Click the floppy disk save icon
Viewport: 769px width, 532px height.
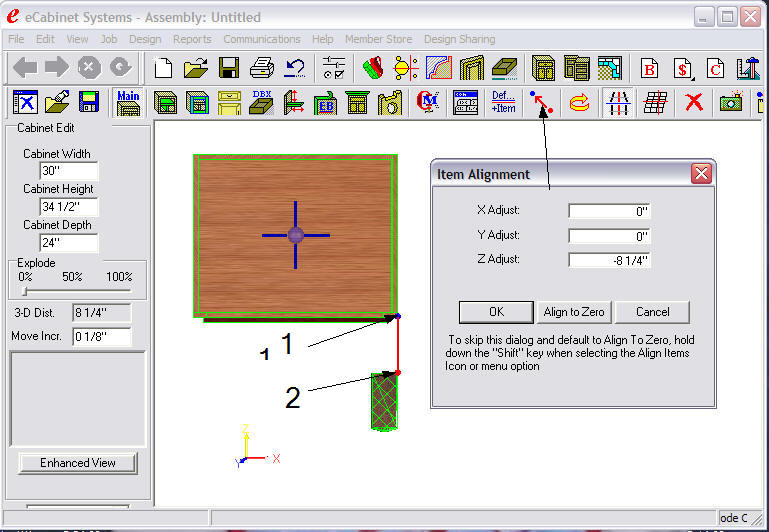pos(229,68)
